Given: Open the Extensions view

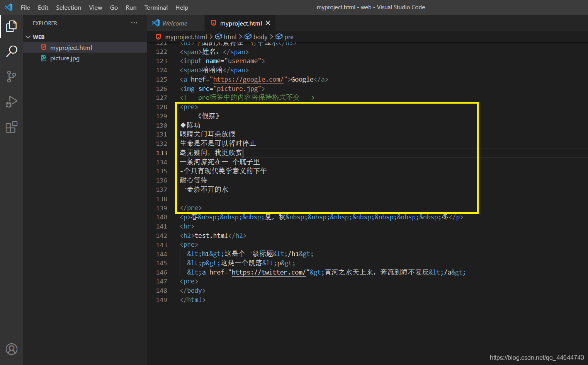Looking at the screenshot, I should pyautogui.click(x=12, y=127).
